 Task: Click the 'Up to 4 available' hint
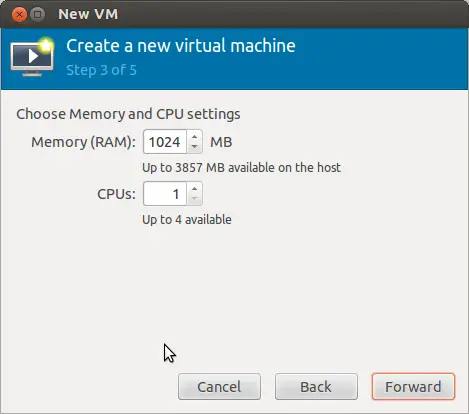(187, 220)
